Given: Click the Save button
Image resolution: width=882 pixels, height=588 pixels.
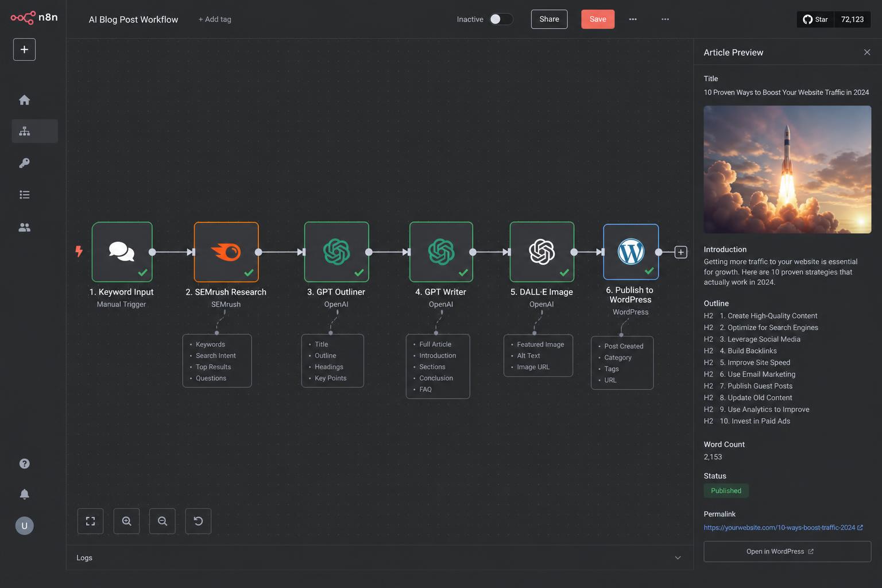Looking at the screenshot, I should pos(598,19).
